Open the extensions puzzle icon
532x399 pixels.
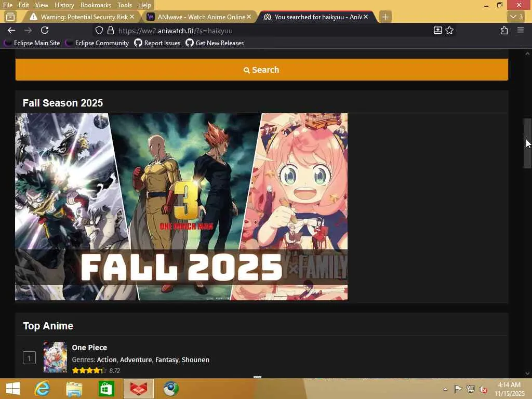click(504, 30)
